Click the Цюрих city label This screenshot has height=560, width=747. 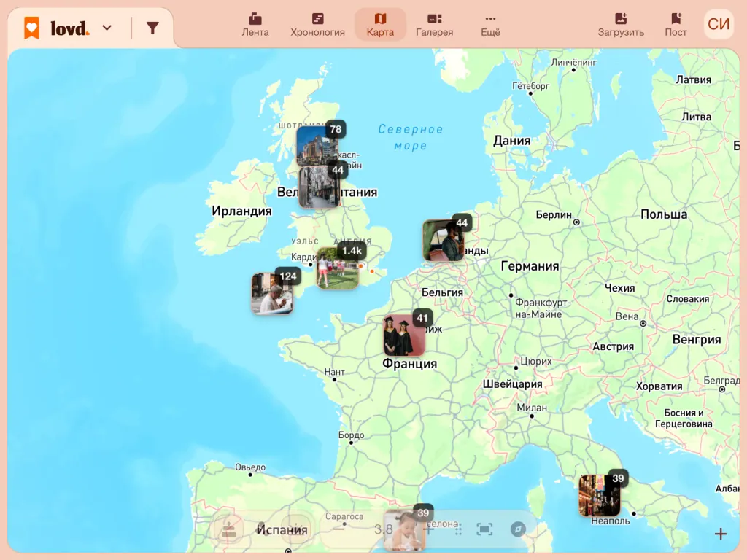pyautogui.click(x=536, y=362)
